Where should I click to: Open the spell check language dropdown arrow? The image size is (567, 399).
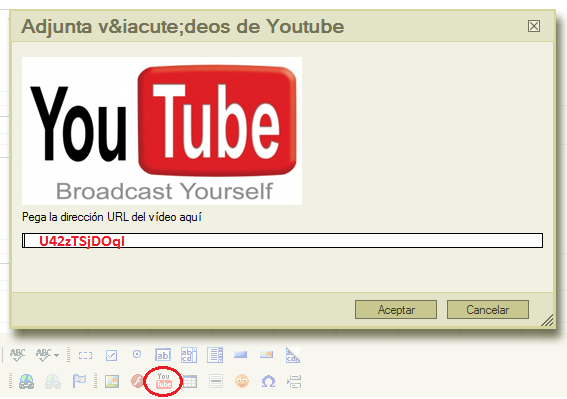(56, 356)
